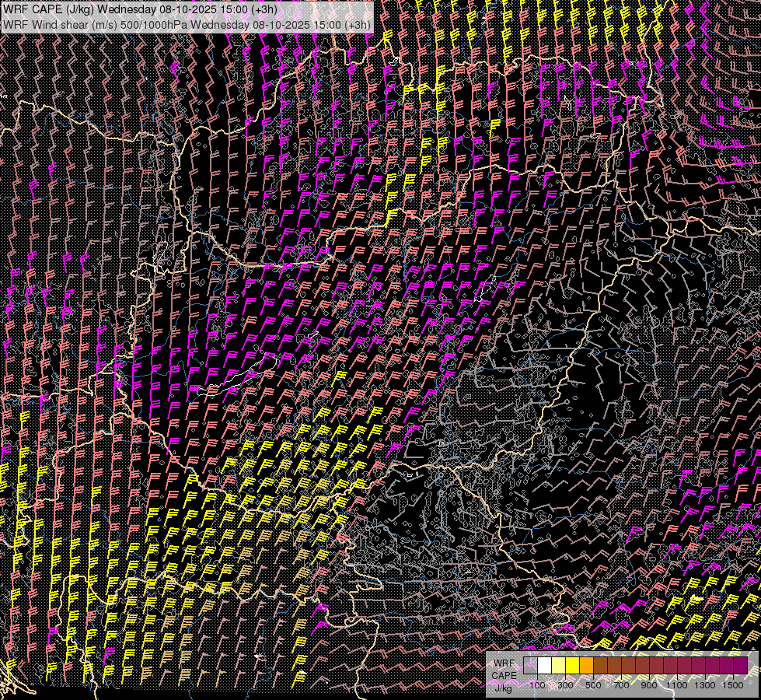Click legend swatch immediately right of 900 tick
The width and height of the screenshot is (761, 700).
[656, 666]
